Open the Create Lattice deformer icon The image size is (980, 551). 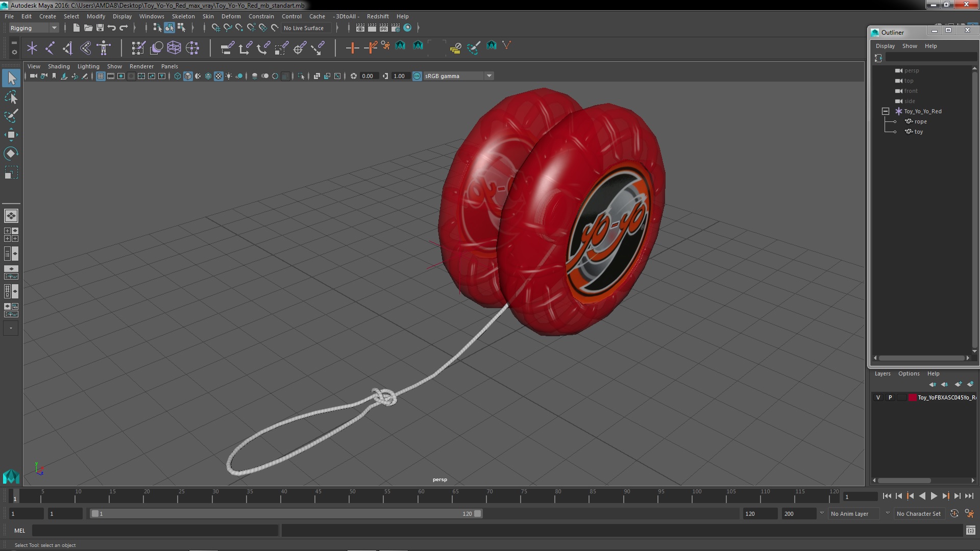tap(174, 48)
